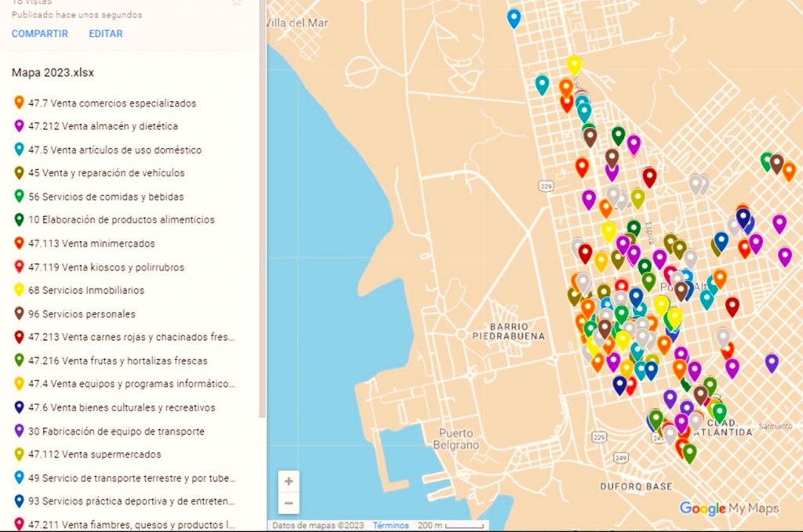Click the blue pin near Villa del Mar

tap(514, 17)
